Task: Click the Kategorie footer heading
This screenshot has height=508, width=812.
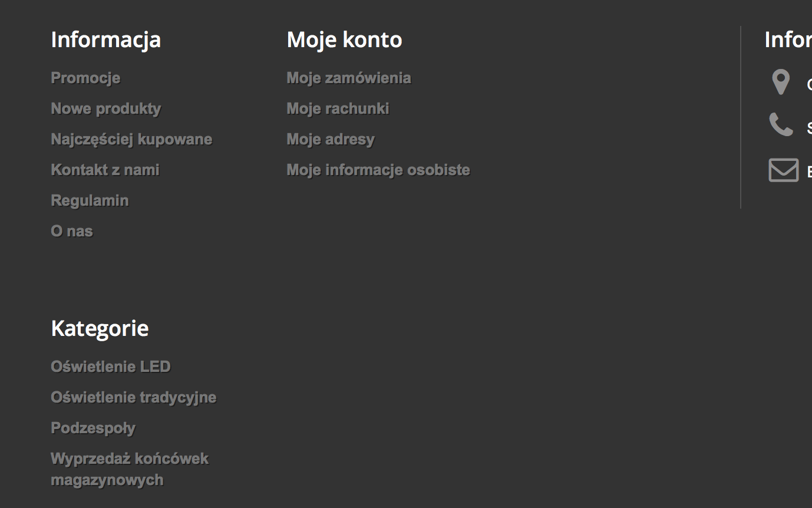Action: tap(100, 328)
